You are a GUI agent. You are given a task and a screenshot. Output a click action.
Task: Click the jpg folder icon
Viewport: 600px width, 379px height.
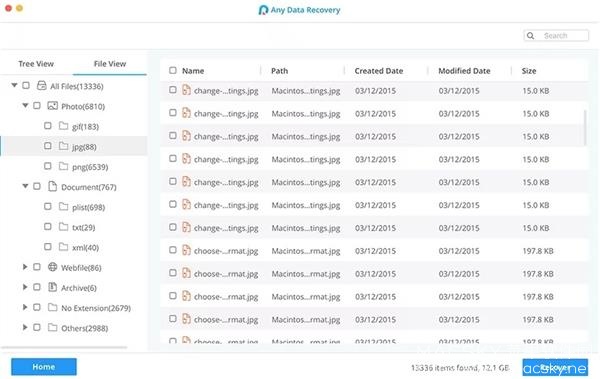[64, 146]
